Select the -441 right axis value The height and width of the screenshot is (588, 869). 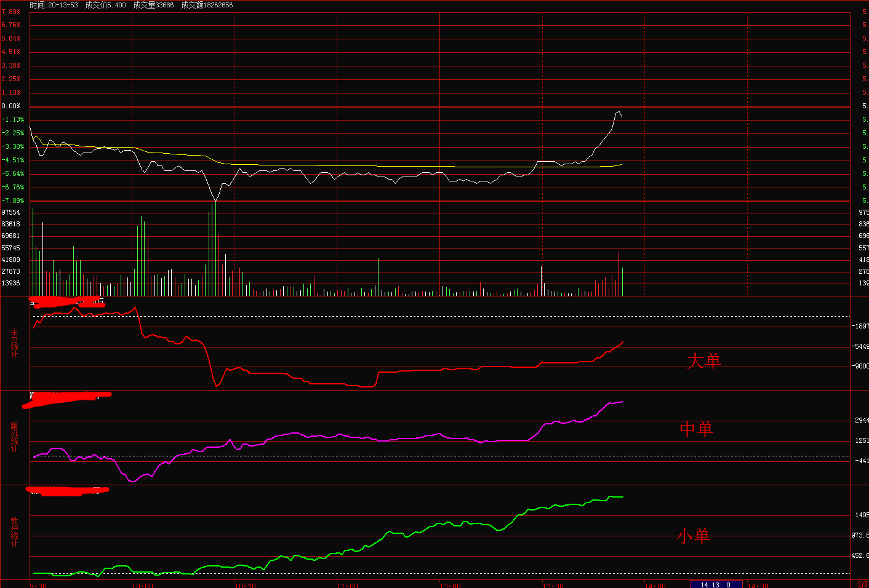tap(862, 461)
